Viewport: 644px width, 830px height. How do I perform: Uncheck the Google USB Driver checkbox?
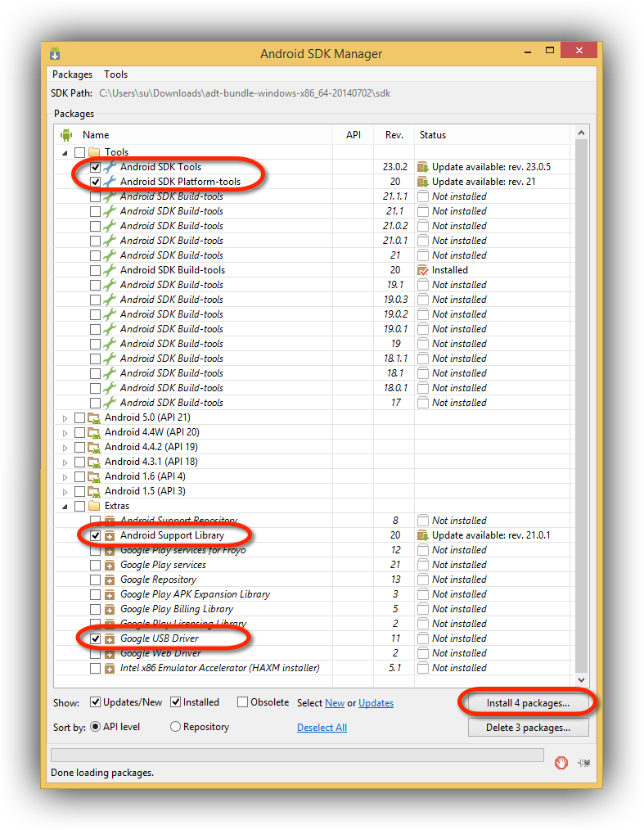coord(95,639)
